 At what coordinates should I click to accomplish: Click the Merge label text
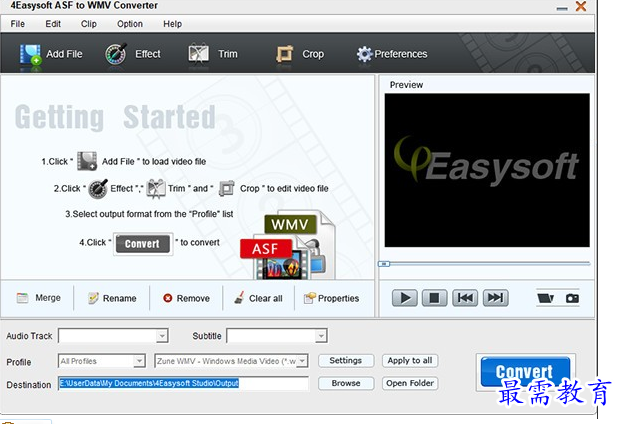[x=48, y=298]
